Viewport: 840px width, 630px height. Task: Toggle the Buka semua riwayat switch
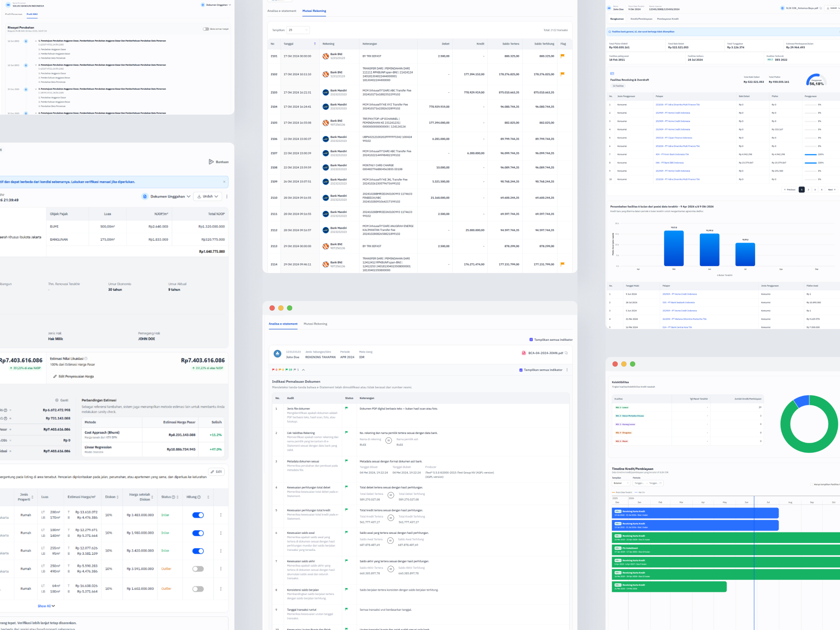[206, 29]
